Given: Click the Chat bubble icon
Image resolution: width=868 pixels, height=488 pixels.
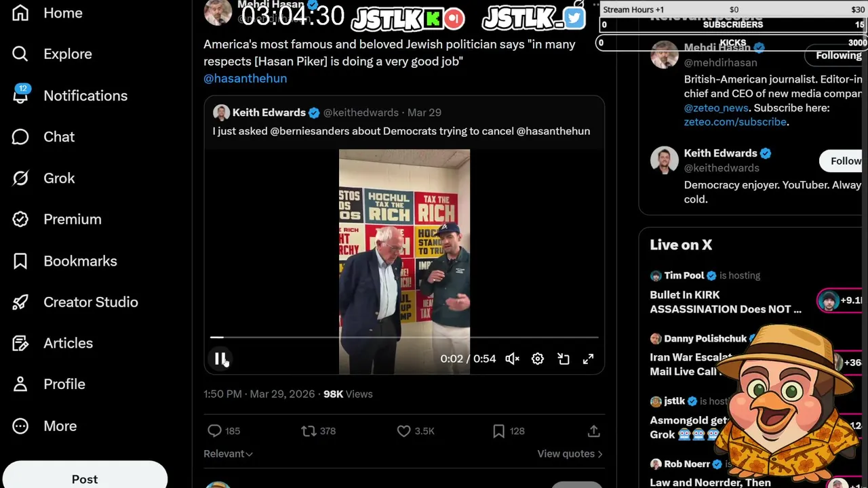Looking at the screenshot, I should [x=20, y=137].
